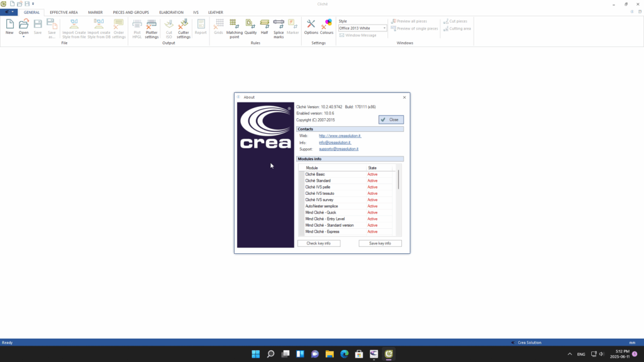
Task: Switch to the Effective Area tab
Action: (x=64, y=12)
